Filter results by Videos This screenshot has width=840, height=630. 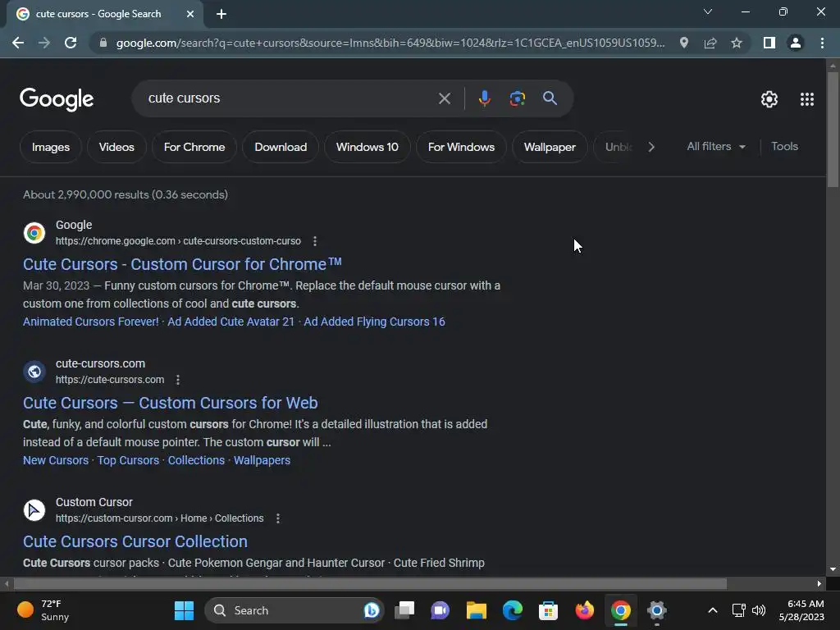[116, 147]
